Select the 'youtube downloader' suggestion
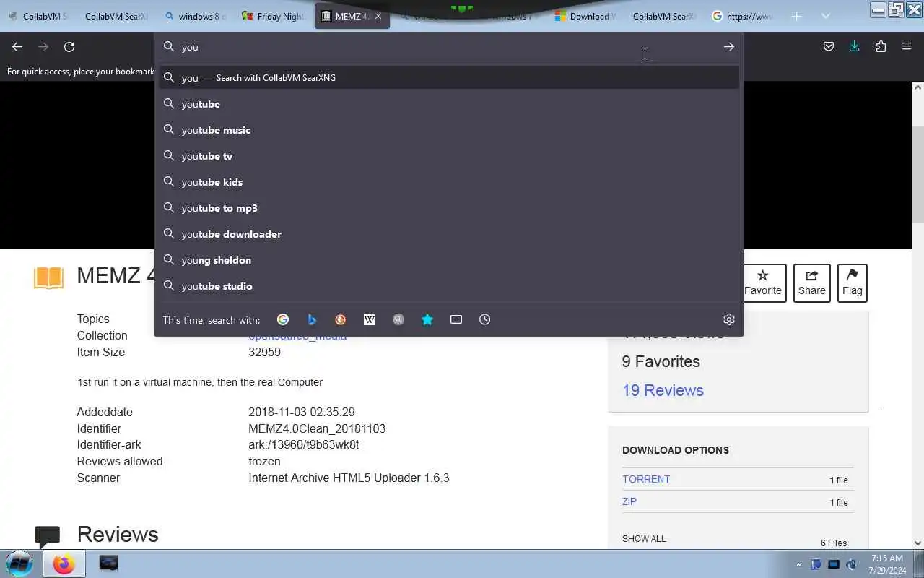The image size is (924, 578). coord(449,234)
